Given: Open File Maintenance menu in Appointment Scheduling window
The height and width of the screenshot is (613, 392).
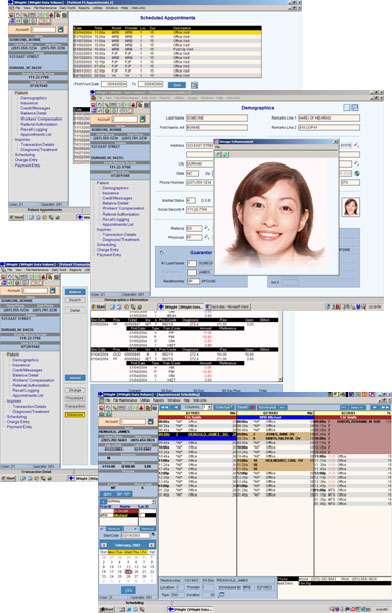Looking at the screenshot, I should pyautogui.click(x=125, y=401).
